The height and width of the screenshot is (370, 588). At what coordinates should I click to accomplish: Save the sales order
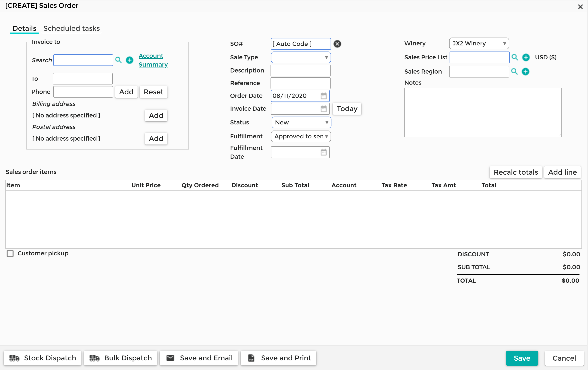522,358
